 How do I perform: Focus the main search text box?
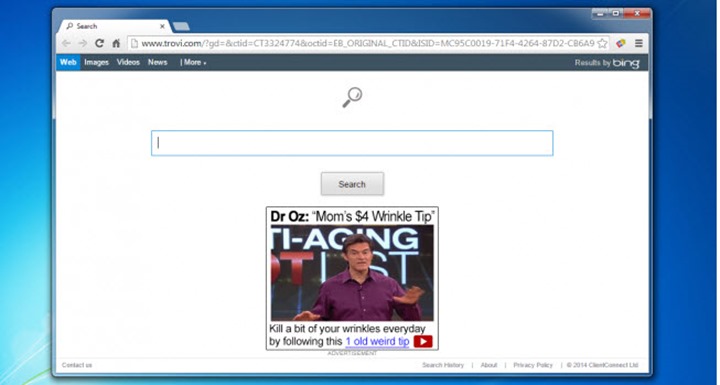352,143
